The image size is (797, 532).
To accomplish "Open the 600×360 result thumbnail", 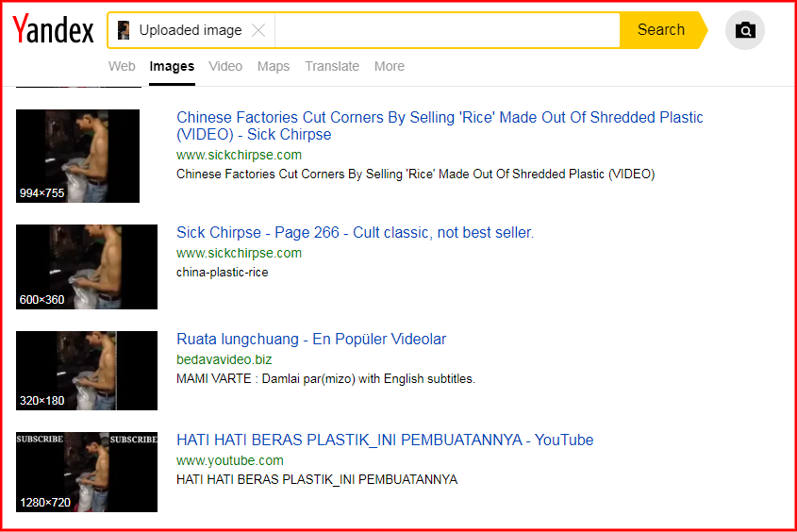I will (x=87, y=267).
